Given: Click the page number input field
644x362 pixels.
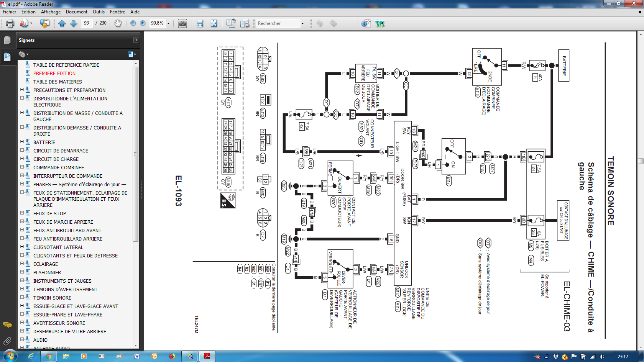Looking at the screenshot, I should click(x=87, y=23).
